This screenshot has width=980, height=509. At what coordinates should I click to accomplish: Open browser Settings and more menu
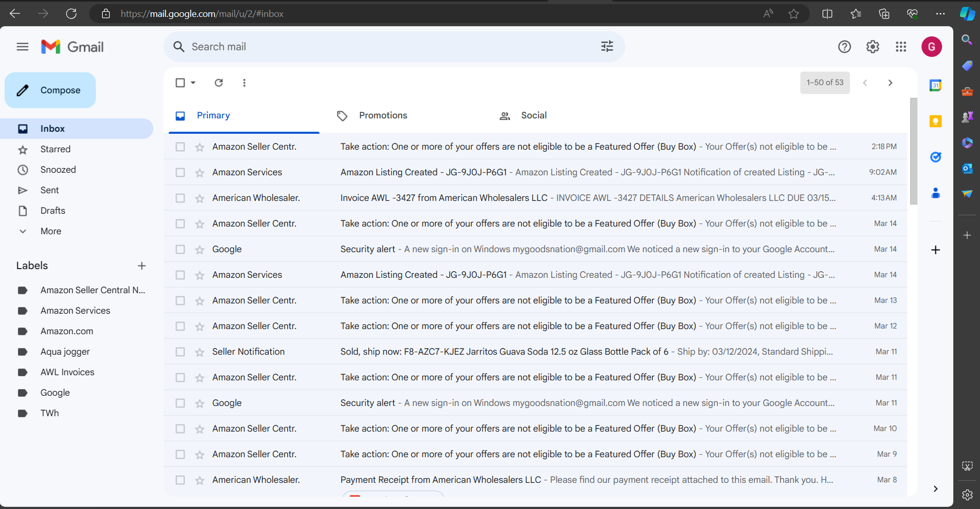940,14
